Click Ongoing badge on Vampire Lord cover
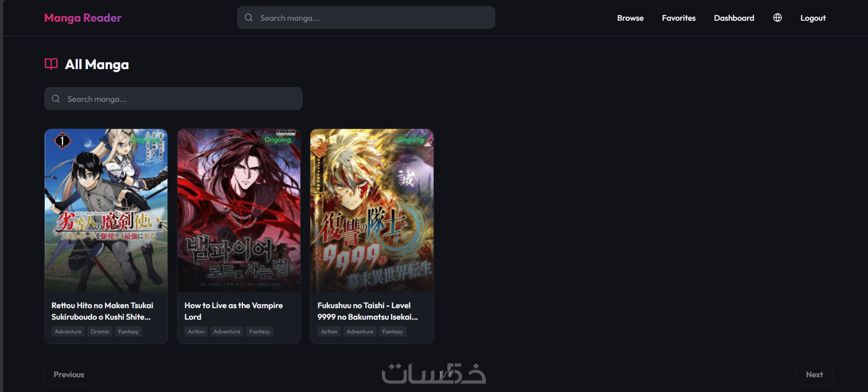Viewport: 868px width, 392px height. point(278,140)
